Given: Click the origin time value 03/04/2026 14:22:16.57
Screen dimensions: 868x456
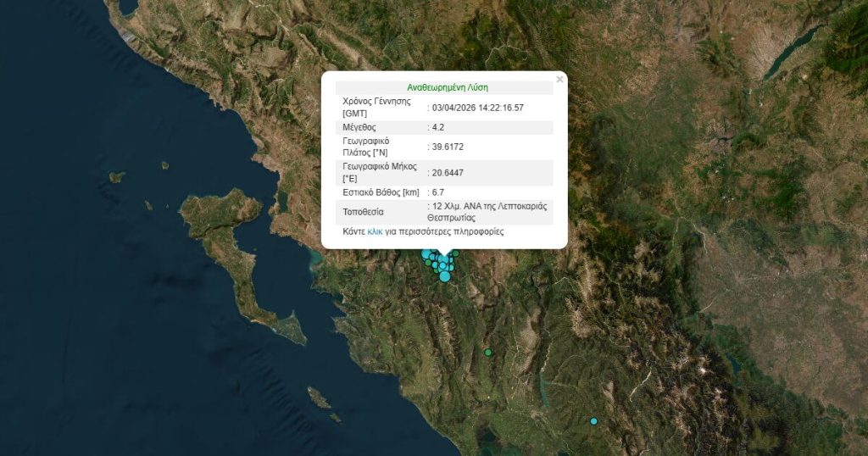Looking at the screenshot, I should point(477,108).
